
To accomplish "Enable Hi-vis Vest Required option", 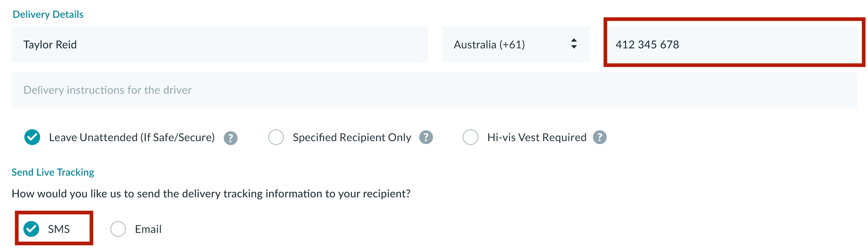I will click(x=471, y=137).
